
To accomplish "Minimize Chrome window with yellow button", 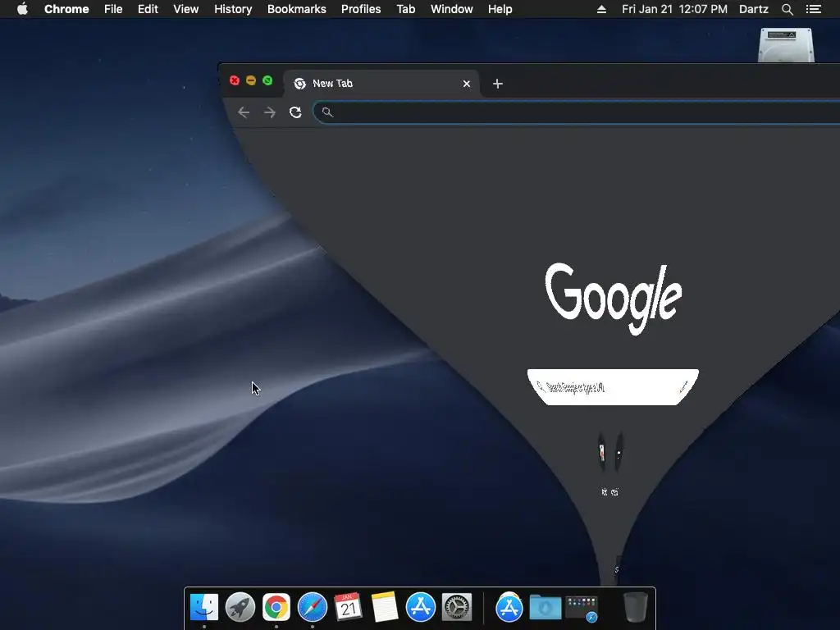I will pyautogui.click(x=251, y=80).
